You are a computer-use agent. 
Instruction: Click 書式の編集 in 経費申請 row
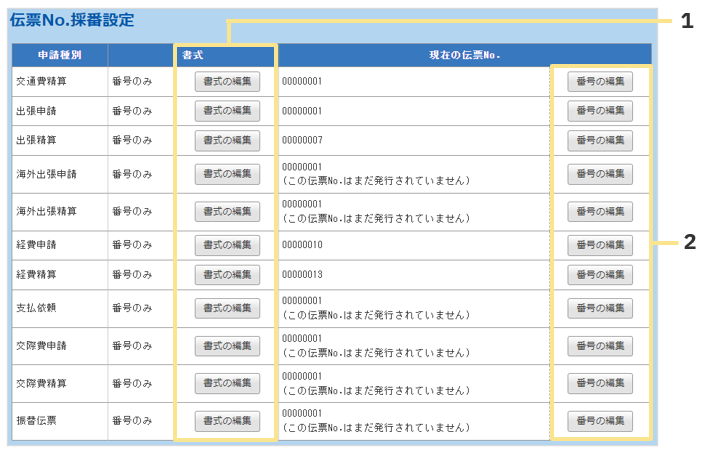(x=227, y=245)
